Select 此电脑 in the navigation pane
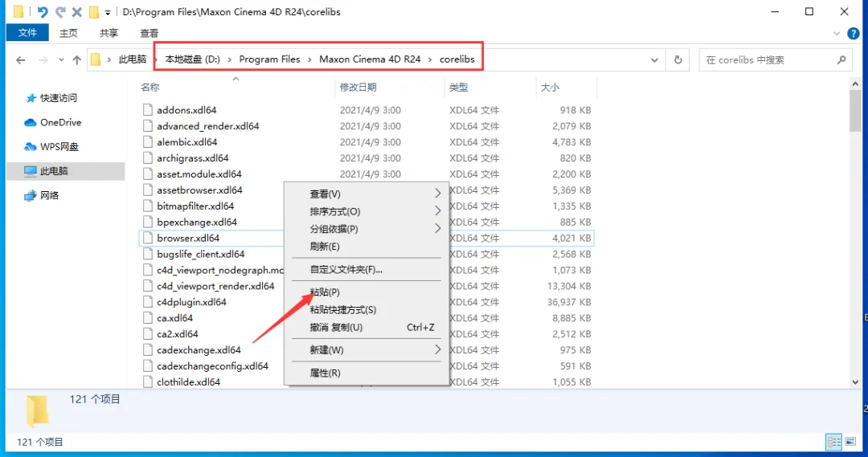Viewport: 868px width, 457px height. click(x=65, y=171)
